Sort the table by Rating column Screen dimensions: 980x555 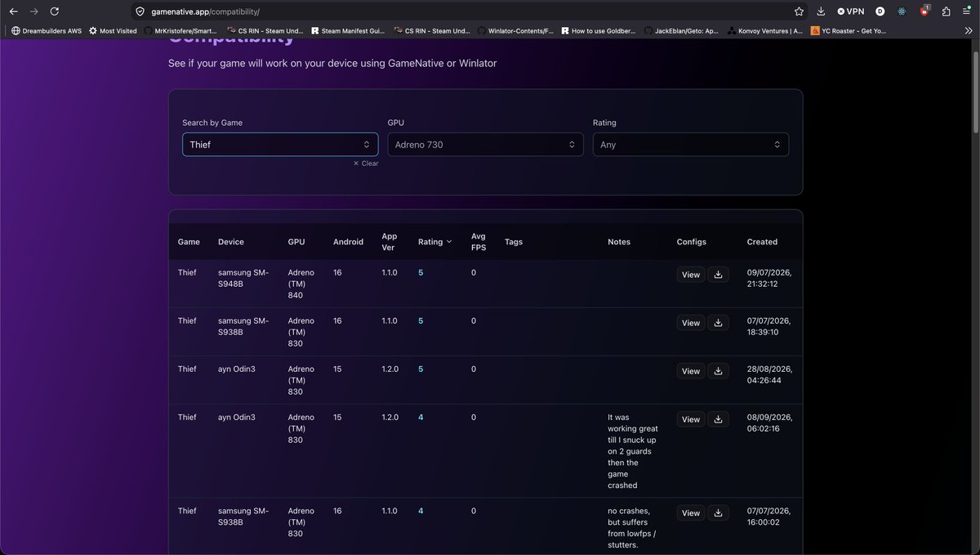tap(434, 242)
